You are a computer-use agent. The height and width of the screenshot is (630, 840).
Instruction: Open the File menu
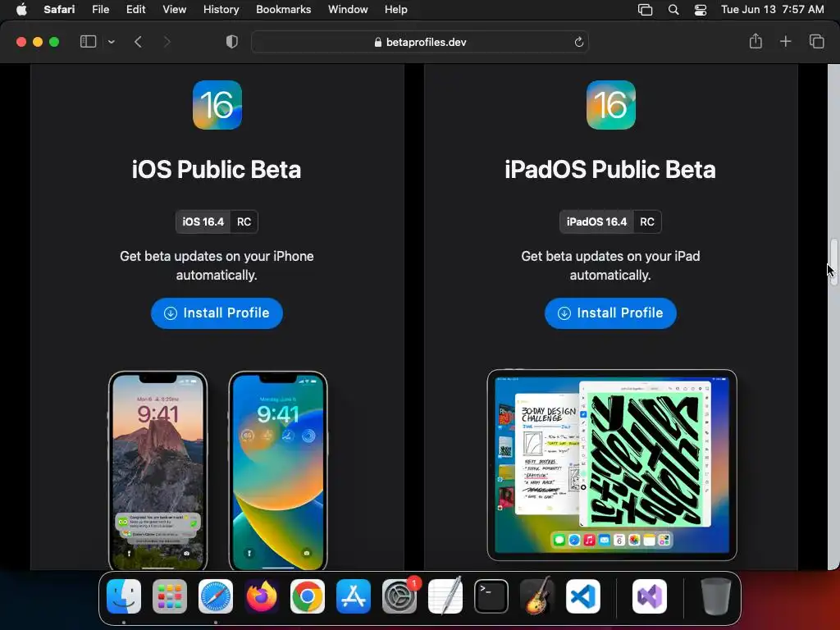pyautogui.click(x=100, y=10)
